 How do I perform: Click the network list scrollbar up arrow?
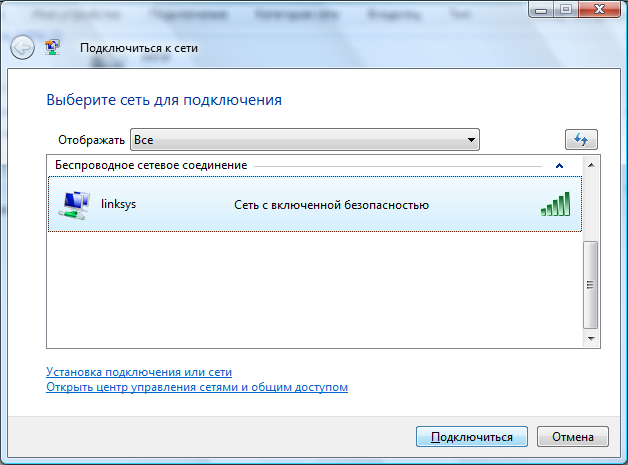click(x=590, y=164)
